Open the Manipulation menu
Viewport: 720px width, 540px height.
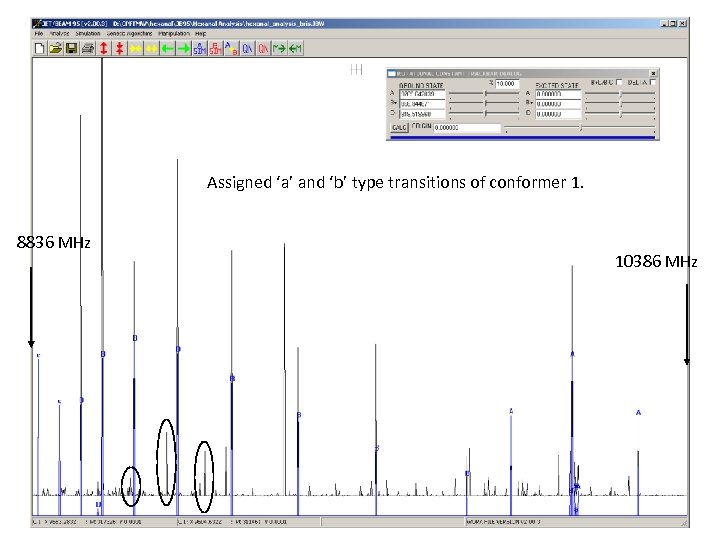174,34
